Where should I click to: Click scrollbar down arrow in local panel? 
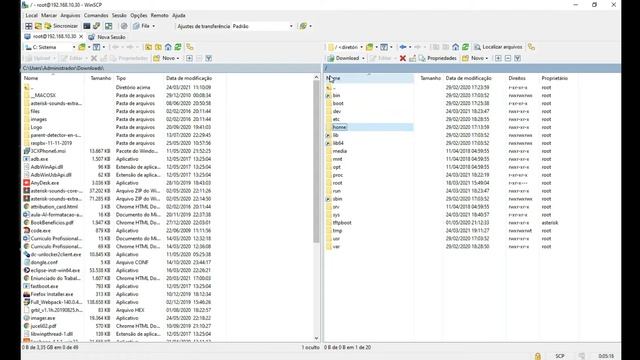[316, 338]
